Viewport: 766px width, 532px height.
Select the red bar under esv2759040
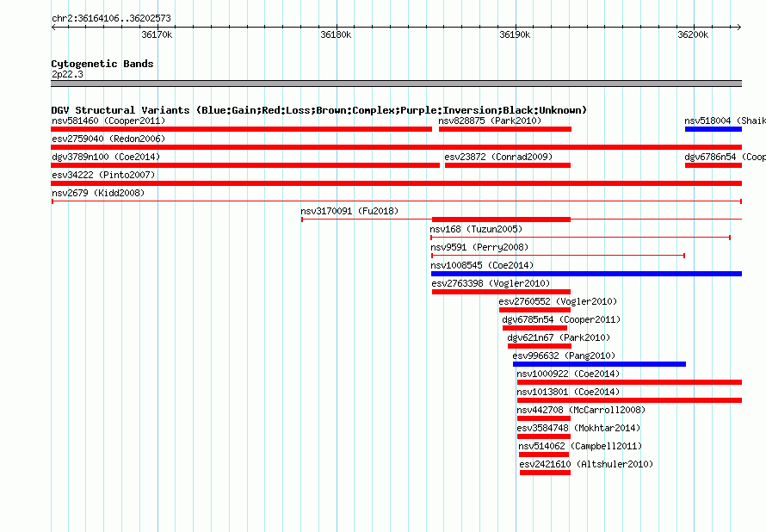[x=396, y=147]
